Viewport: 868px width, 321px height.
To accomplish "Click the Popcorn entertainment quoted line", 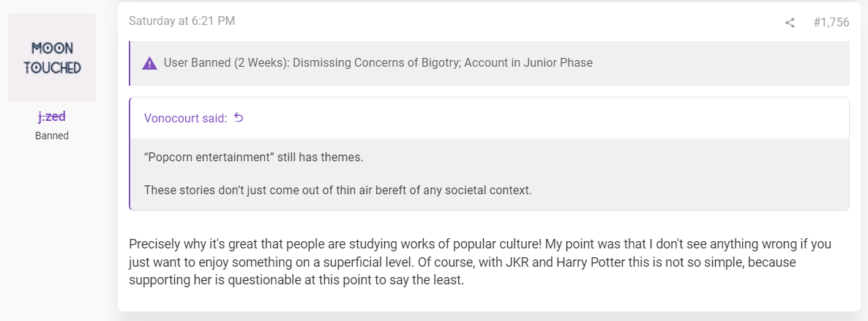I will click(253, 158).
